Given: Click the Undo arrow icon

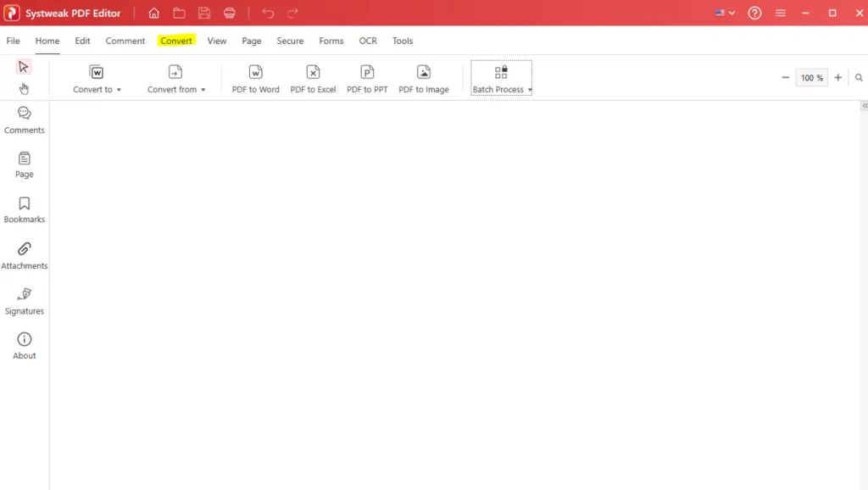Looking at the screenshot, I should (x=268, y=13).
